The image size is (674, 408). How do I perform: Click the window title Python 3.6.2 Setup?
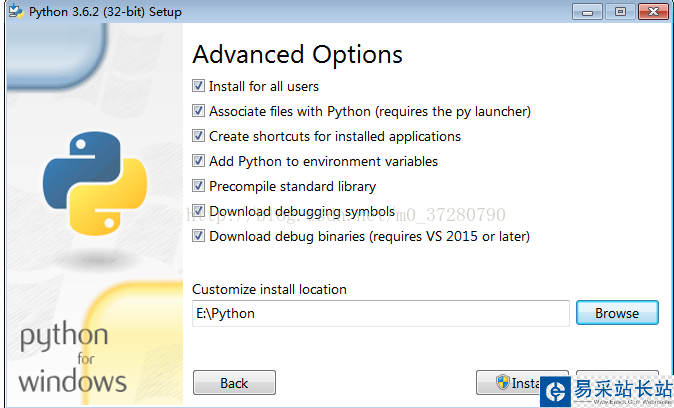pyautogui.click(x=105, y=12)
